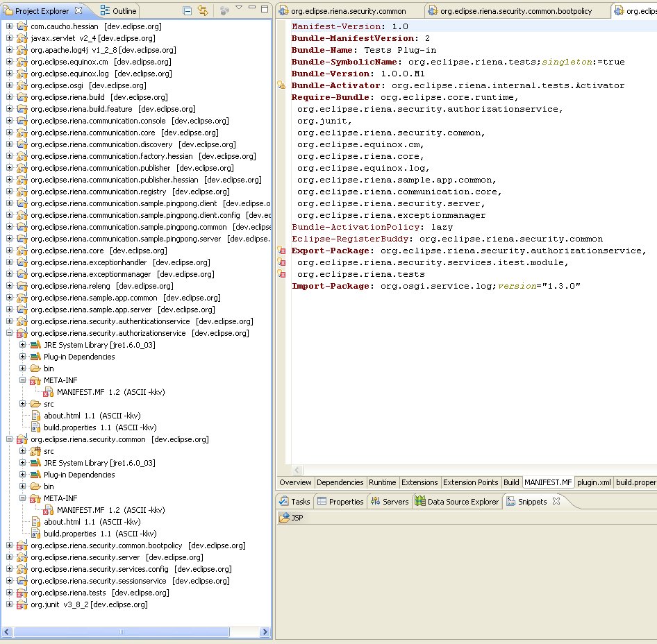Expand org.eclipse.riena.security.common.bootpolicy project
Image resolution: width=657 pixels, height=644 pixels.
(9, 545)
